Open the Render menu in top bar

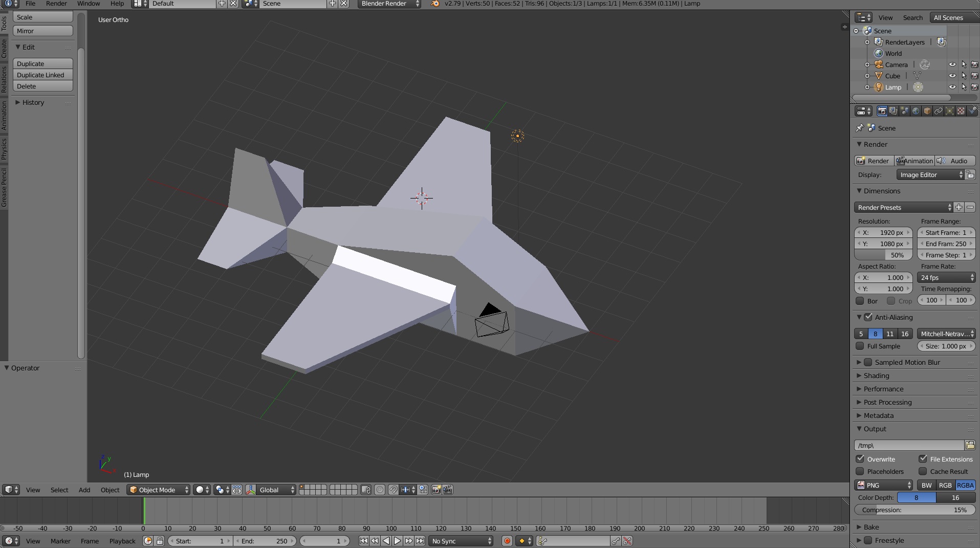(x=56, y=4)
